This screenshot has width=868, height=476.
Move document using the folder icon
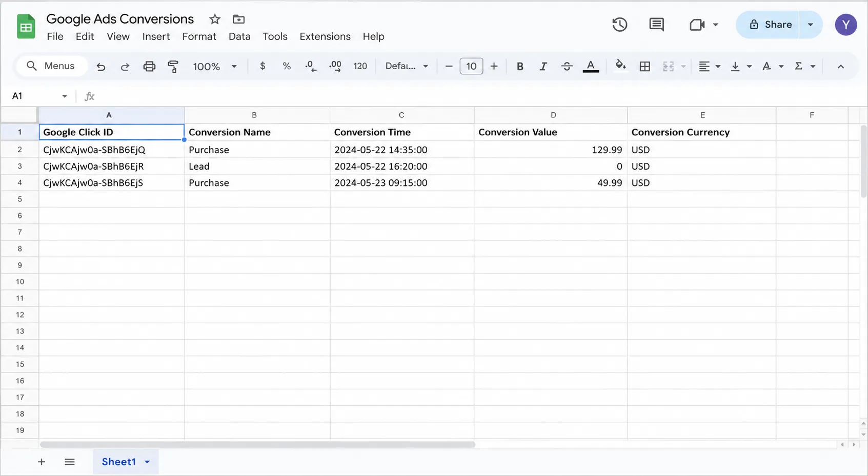(x=238, y=19)
